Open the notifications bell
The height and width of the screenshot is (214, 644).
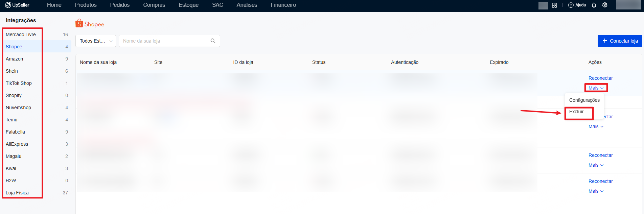click(594, 5)
